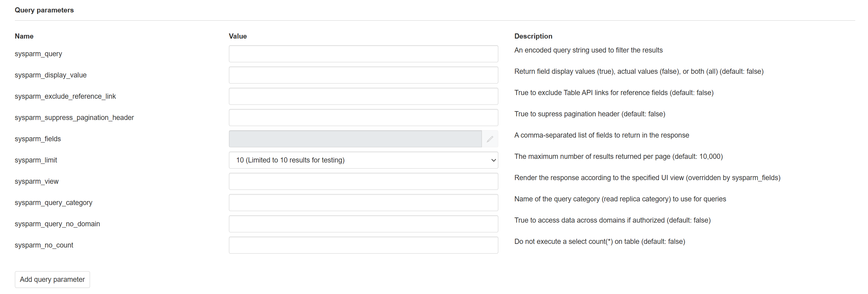Click the sysparm_query parameter name
Image resolution: width=868 pixels, height=294 pixels.
click(38, 54)
